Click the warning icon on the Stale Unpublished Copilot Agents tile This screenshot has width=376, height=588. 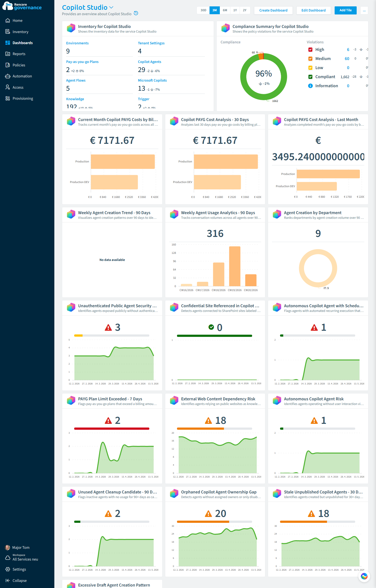pyautogui.click(x=311, y=514)
